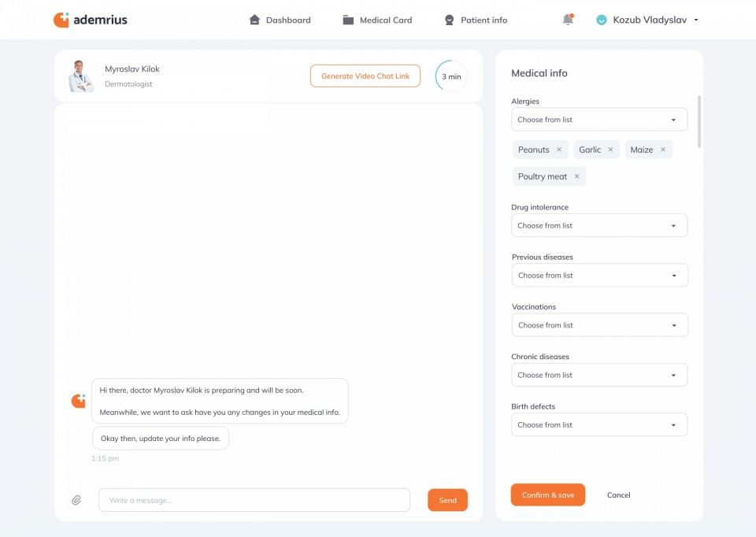Remove the Maize allergy tag
The height and width of the screenshot is (537, 756).
coord(662,150)
